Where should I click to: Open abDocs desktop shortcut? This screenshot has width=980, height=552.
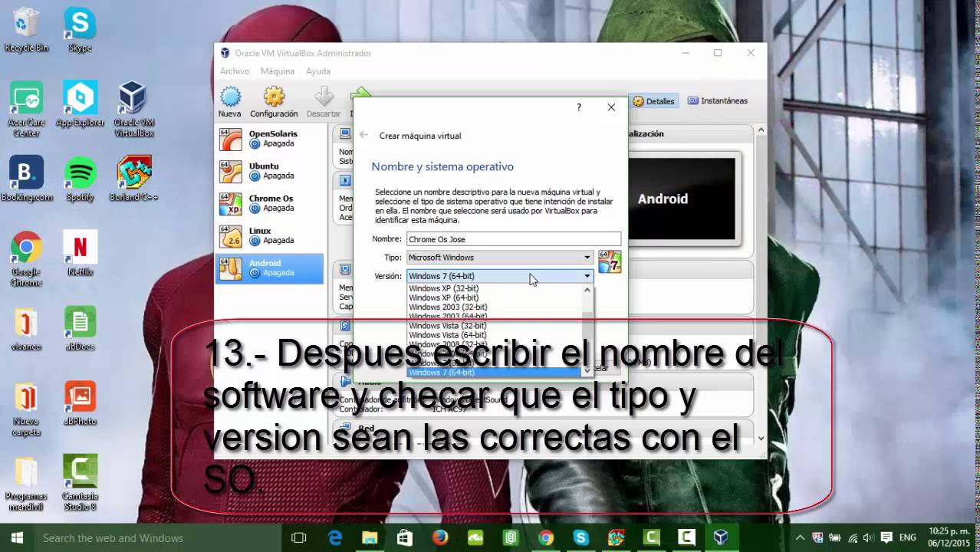(x=80, y=329)
